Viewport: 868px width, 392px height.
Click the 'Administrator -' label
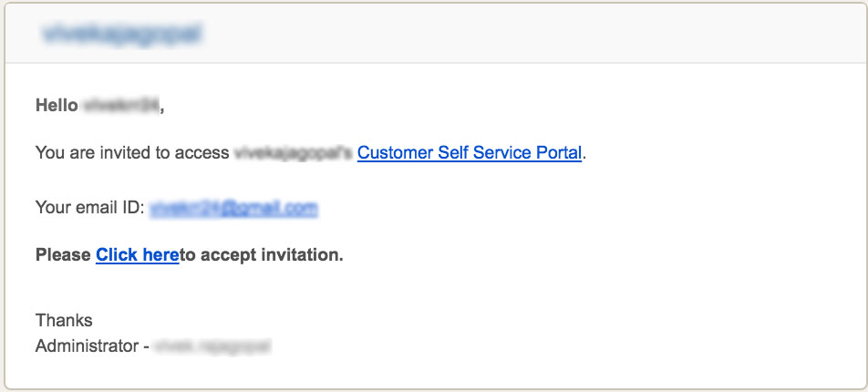(x=92, y=346)
